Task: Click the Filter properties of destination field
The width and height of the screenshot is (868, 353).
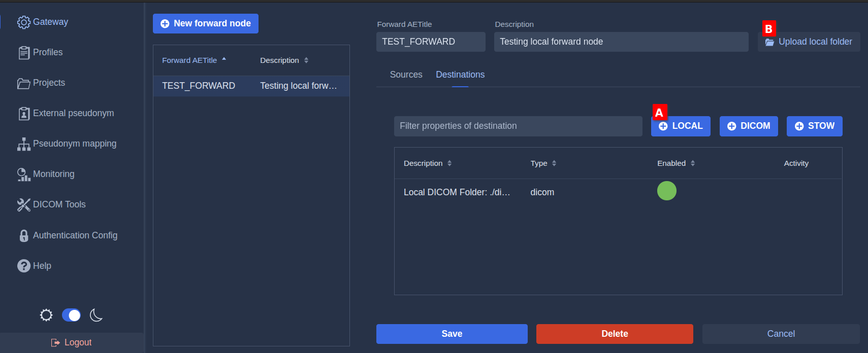Action: tap(518, 126)
